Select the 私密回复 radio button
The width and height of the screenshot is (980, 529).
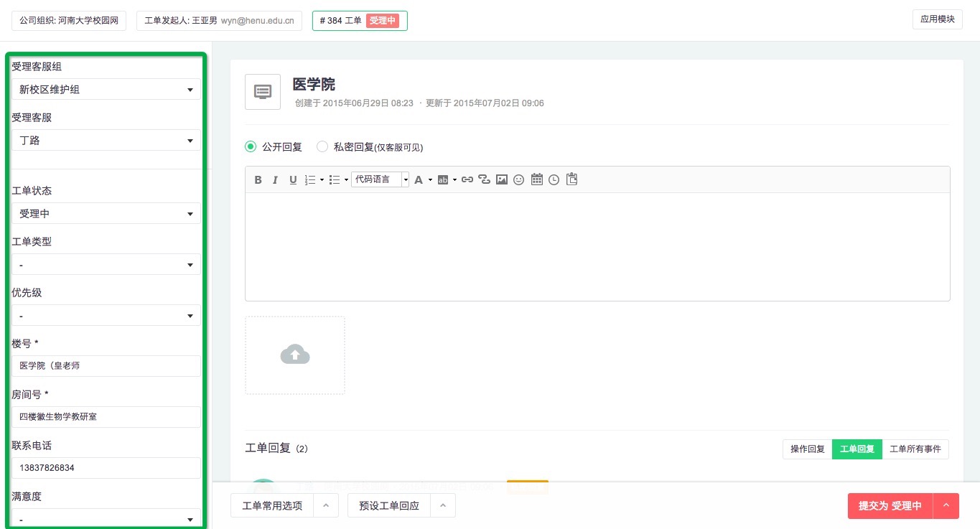click(322, 146)
